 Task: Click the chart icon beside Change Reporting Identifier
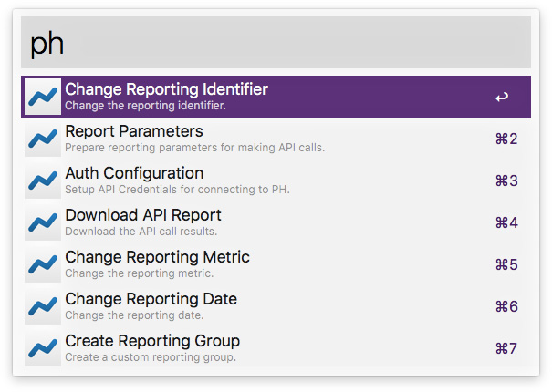click(42, 97)
